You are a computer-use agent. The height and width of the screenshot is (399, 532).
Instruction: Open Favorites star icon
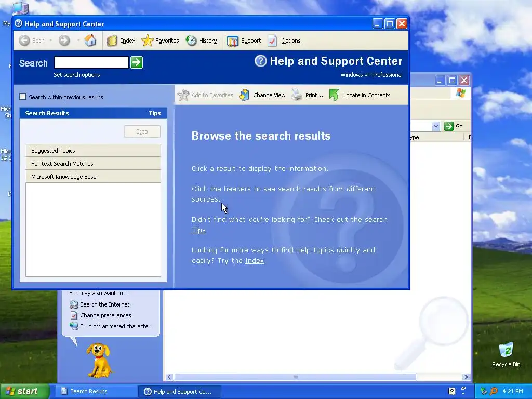tap(147, 41)
